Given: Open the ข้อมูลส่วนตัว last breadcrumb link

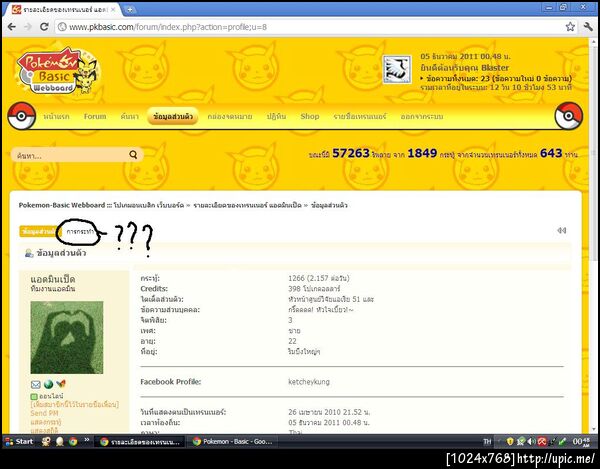Looking at the screenshot, I should 329,205.
